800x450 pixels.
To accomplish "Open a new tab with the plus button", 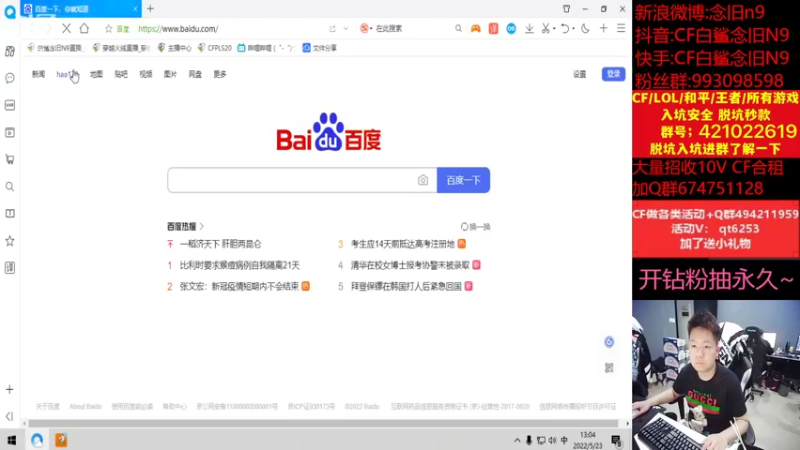I will click(151, 9).
